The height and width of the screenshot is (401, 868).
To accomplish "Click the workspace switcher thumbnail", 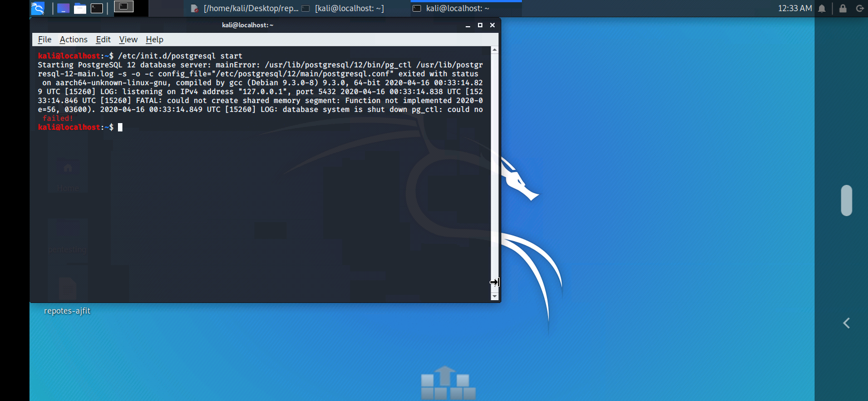I will click(x=124, y=7).
